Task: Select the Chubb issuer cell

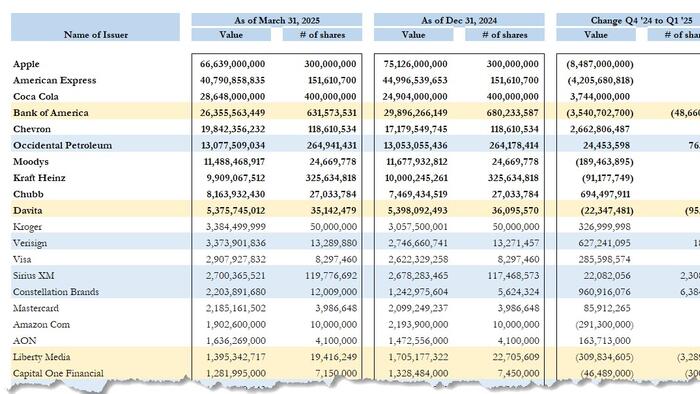Action: click(28, 195)
